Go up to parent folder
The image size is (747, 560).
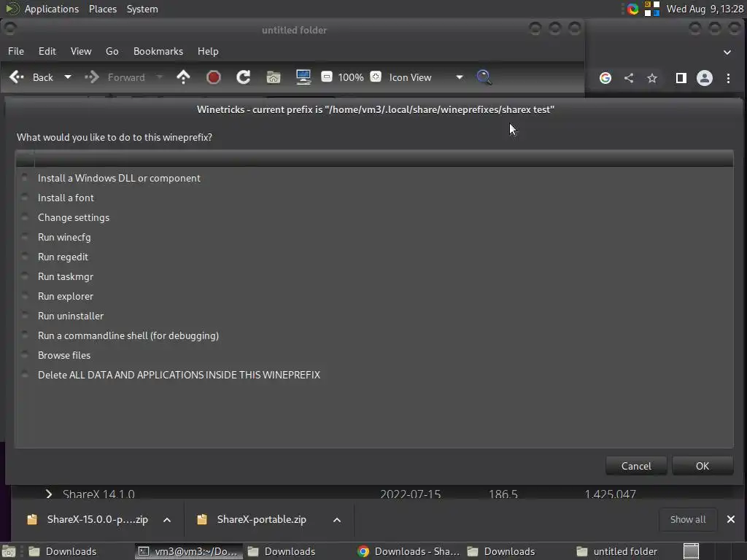[183, 77]
